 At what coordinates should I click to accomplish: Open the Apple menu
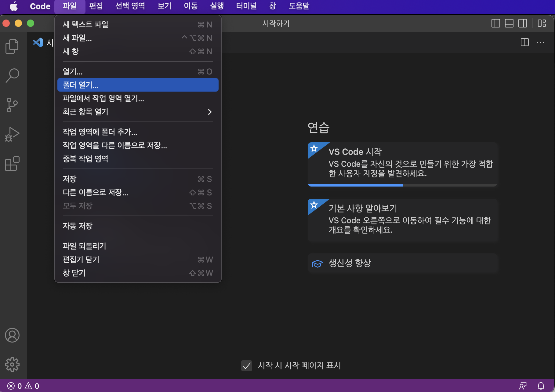tap(14, 6)
